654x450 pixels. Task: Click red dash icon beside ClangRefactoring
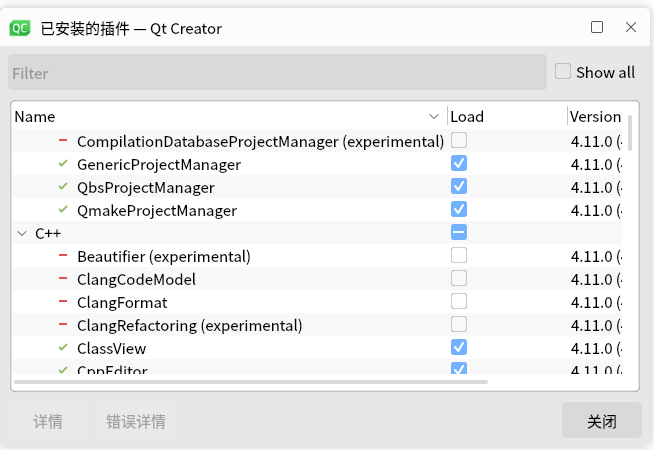pyautogui.click(x=63, y=324)
